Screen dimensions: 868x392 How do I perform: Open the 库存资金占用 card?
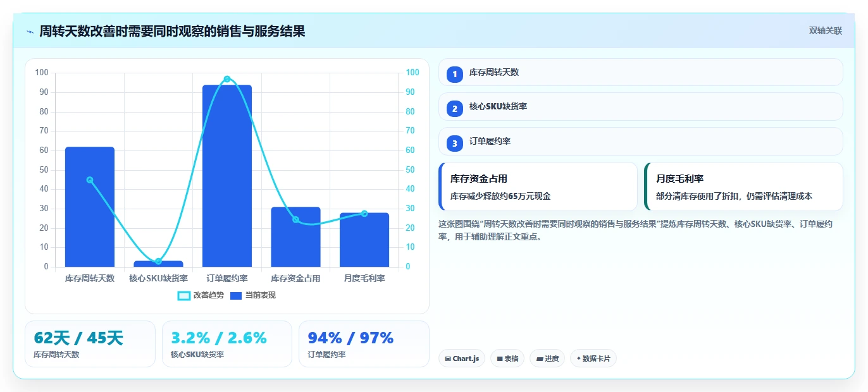[538, 187]
